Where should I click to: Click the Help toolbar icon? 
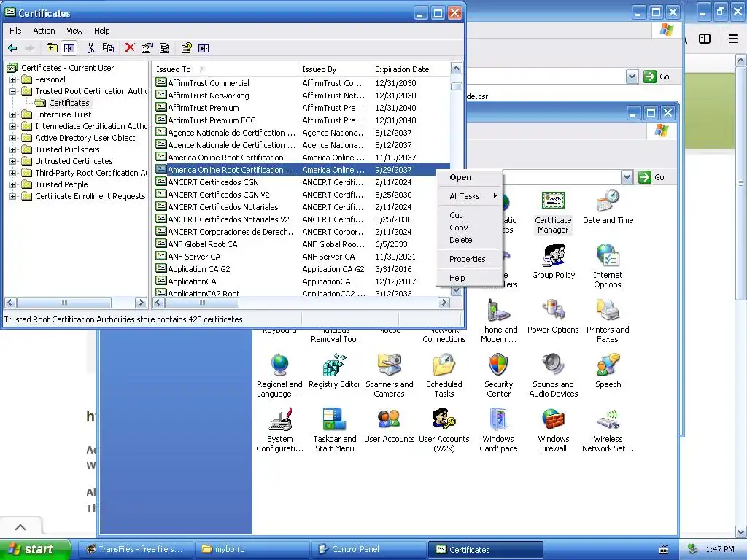tap(186, 48)
